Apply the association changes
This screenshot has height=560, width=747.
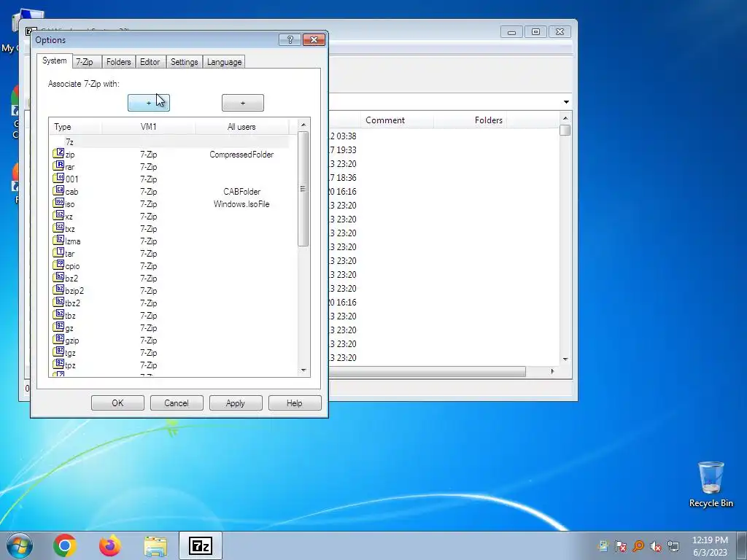236,402
